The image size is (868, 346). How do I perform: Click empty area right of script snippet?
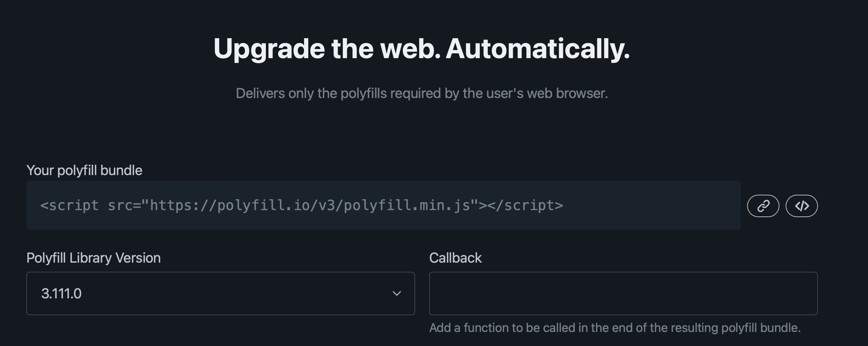click(652, 205)
